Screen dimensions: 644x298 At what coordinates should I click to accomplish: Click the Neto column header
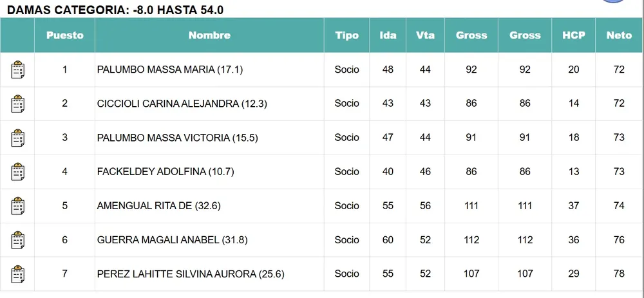619,35
